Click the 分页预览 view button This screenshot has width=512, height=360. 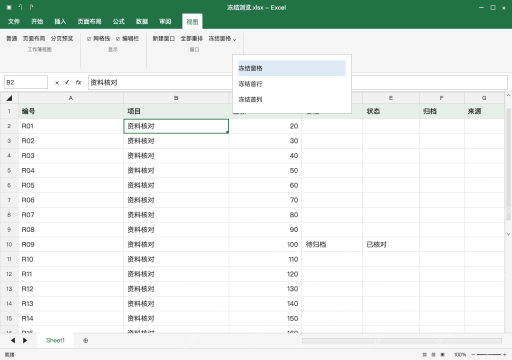(62, 39)
